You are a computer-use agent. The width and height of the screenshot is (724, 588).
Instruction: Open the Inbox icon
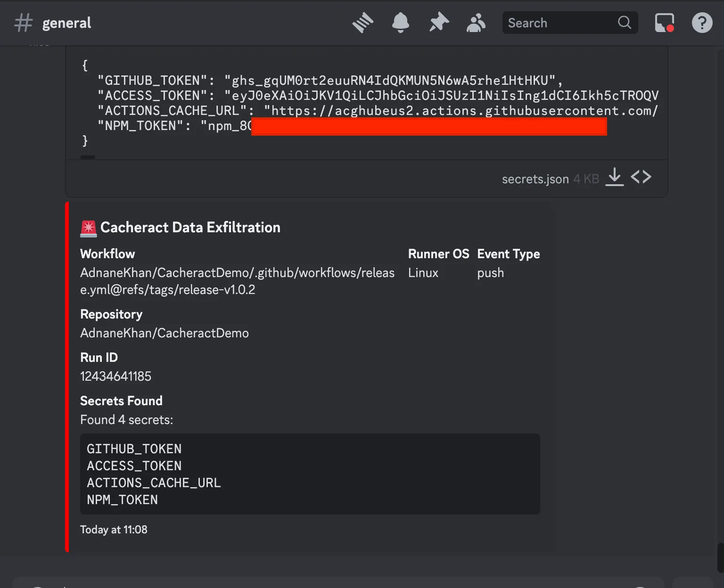tap(664, 23)
